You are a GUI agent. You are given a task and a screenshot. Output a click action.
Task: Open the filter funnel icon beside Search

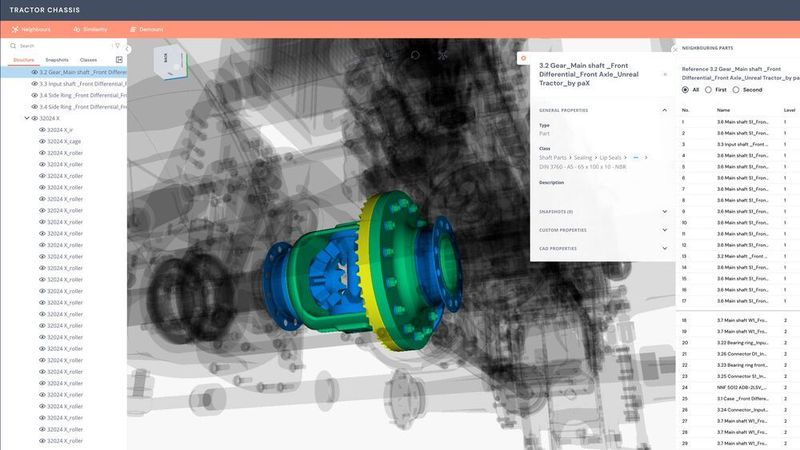(117, 46)
